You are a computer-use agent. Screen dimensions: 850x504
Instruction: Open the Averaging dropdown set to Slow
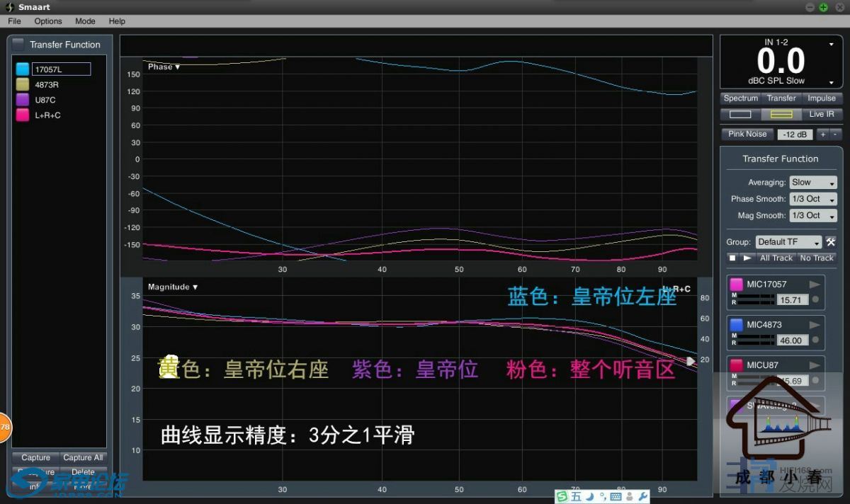coord(813,183)
